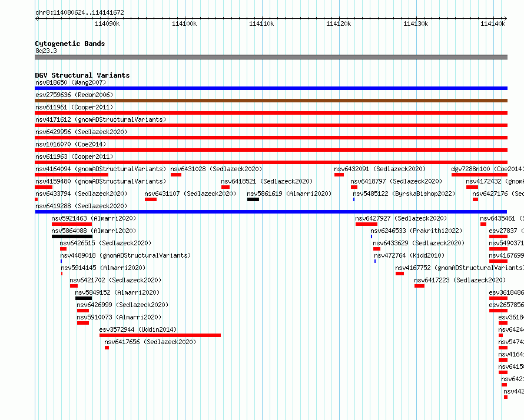The image size is (524, 420).
Task: Open nsv5861619 (Almarri2020) variant label
Action: 289,194
